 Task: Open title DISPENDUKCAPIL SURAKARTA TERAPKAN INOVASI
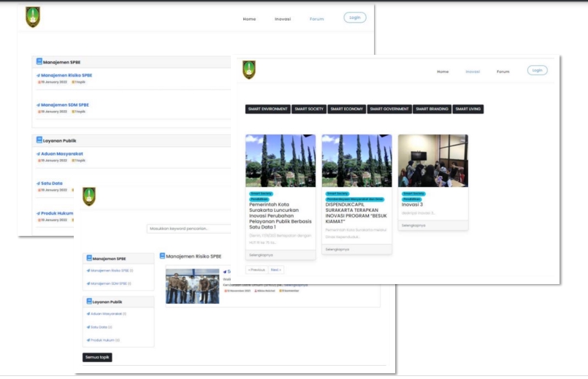(356, 213)
